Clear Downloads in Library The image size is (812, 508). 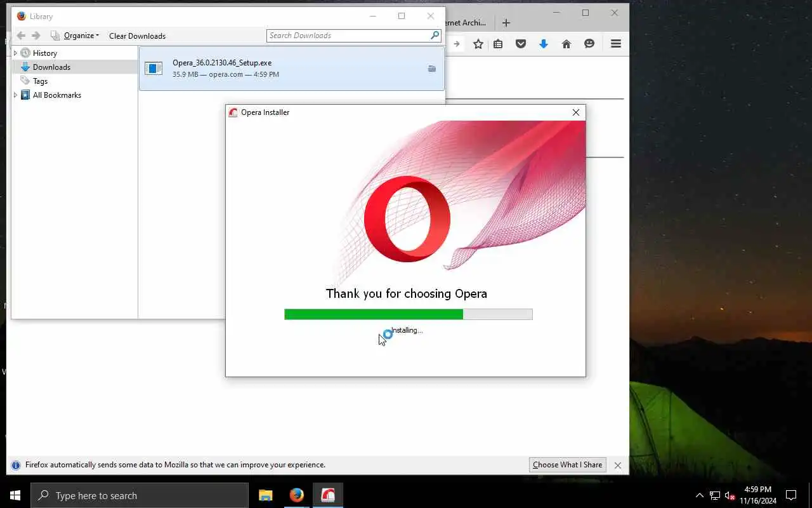(x=137, y=36)
